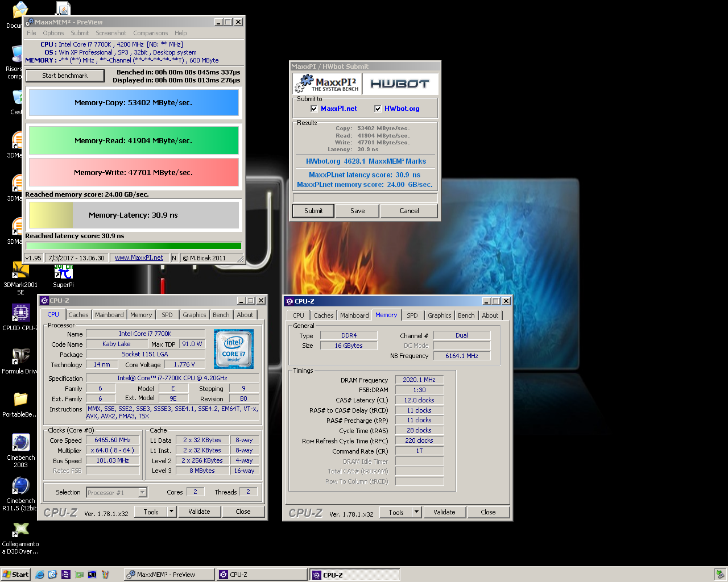Click the Tools button in left CPU-Z window
728x582 pixels.
pos(151,512)
